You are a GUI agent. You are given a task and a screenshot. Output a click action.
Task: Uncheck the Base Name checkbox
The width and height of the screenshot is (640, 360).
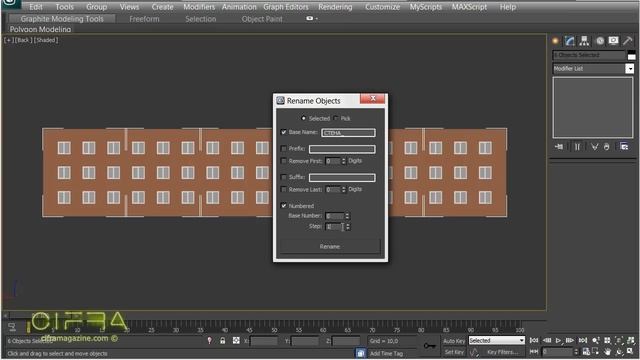pos(284,132)
